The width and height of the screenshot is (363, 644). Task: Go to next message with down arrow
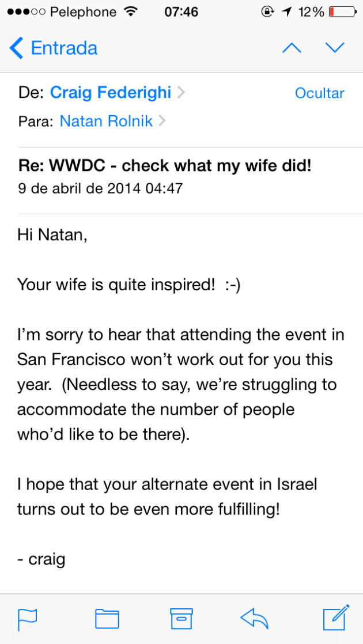(x=334, y=48)
